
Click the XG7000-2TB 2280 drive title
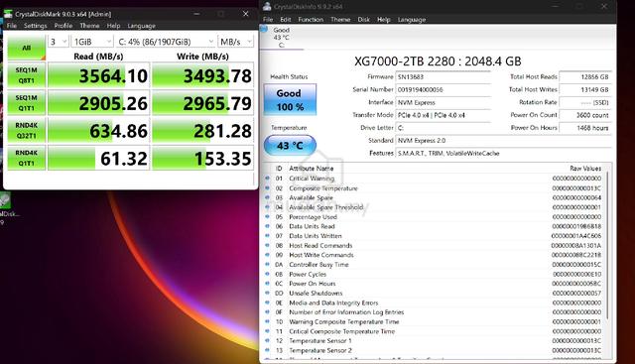(x=438, y=61)
